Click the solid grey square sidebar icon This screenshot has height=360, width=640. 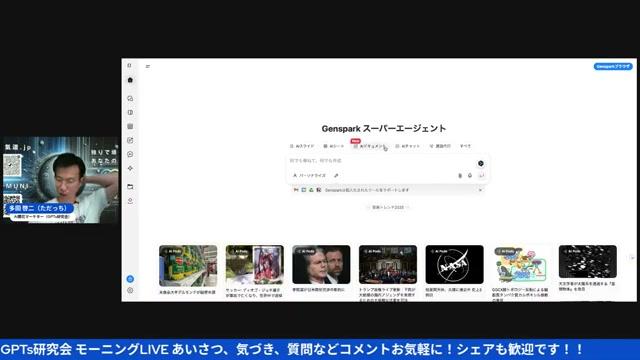coord(130,127)
